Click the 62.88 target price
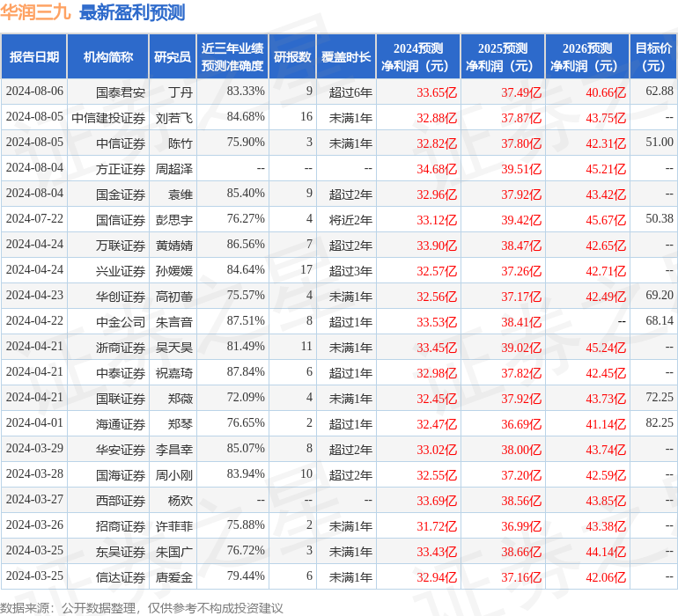The image size is (678, 616). 660,91
